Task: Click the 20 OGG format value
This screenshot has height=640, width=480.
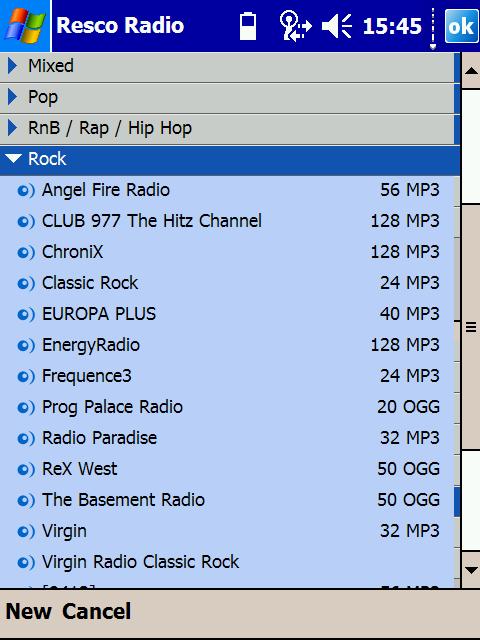Action: click(x=409, y=407)
